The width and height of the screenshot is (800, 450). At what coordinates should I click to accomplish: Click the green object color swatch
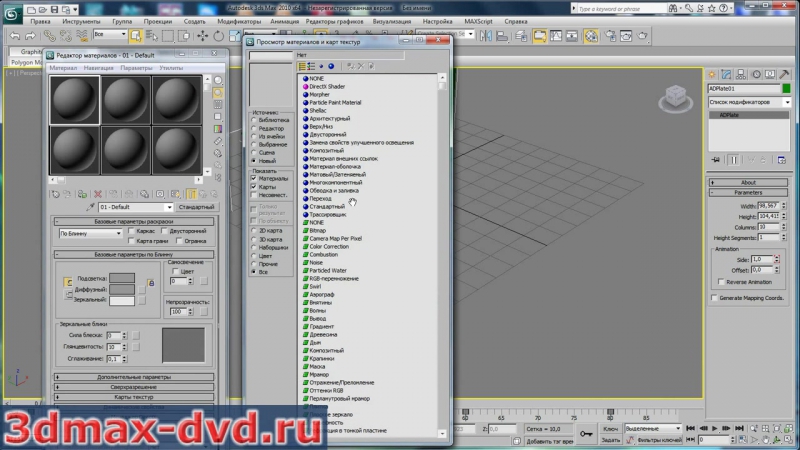click(x=786, y=89)
